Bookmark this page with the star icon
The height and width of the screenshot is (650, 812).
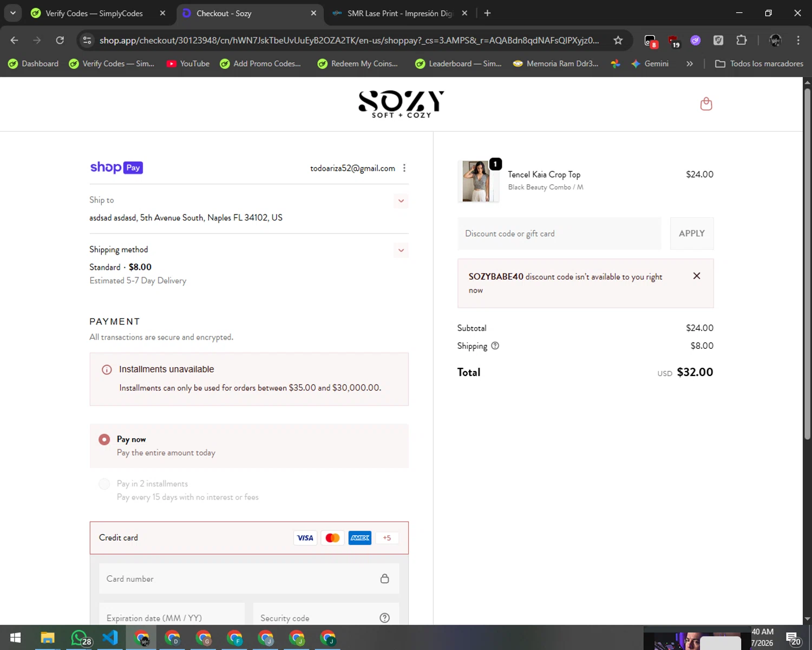tap(618, 40)
